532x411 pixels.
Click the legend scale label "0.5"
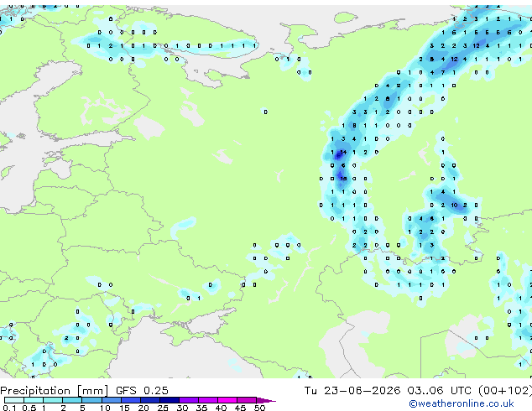tap(29, 408)
